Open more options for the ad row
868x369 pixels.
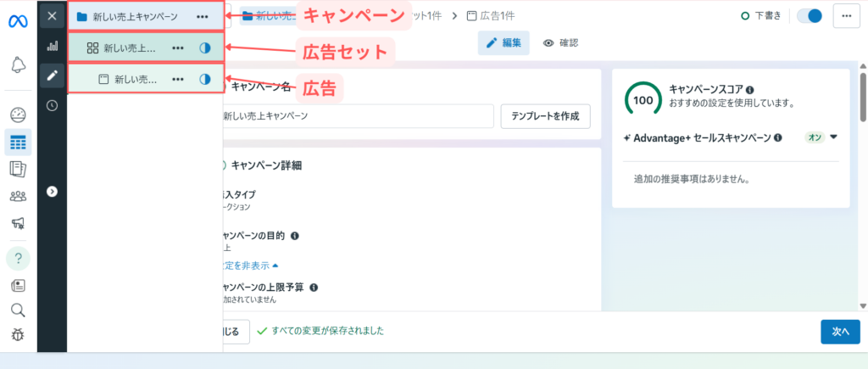pyautogui.click(x=178, y=79)
